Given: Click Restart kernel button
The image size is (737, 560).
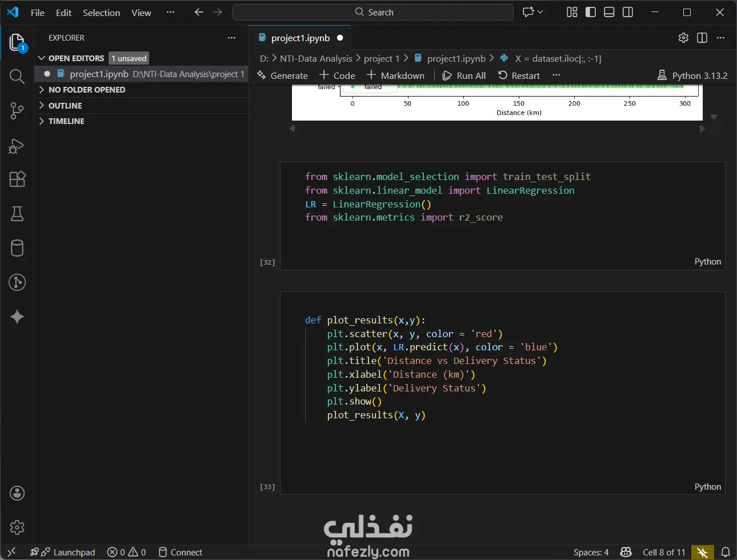Looking at the screenshot, I should pyautogui.click(x=519, y=75).
